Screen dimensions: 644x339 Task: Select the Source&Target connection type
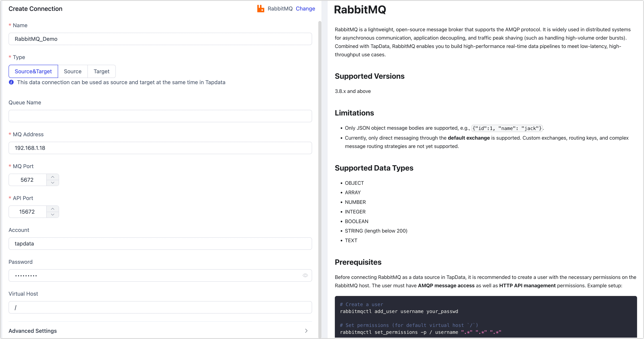click(x=33, y=71)
